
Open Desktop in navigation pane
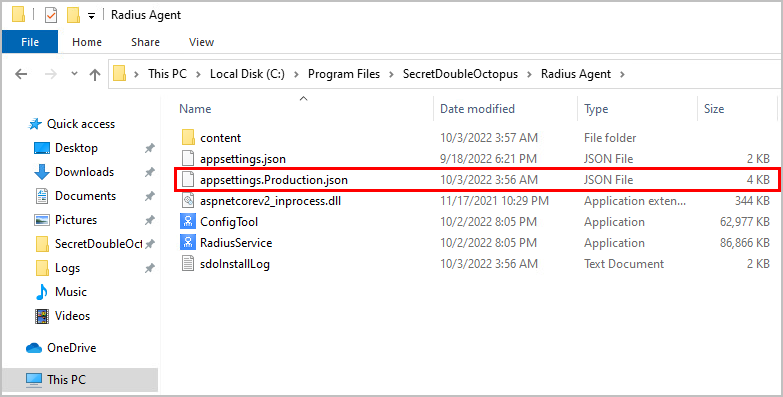coord(76,148)
